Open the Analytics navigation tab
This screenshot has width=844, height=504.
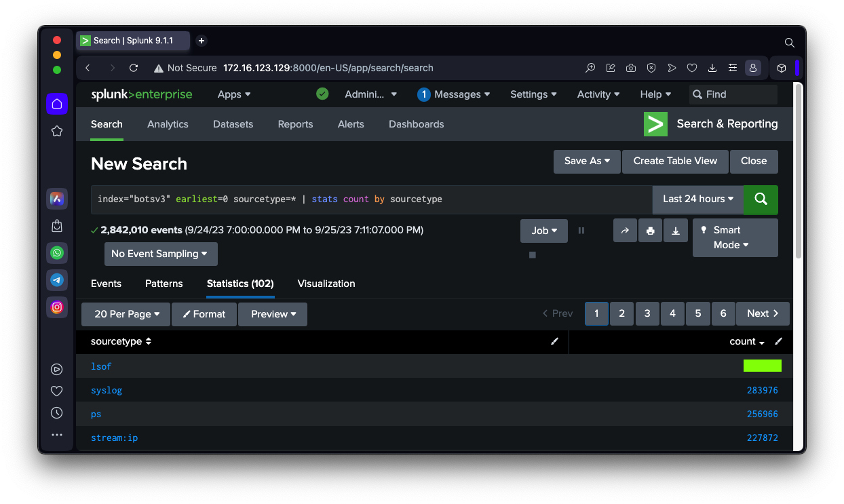168,124
